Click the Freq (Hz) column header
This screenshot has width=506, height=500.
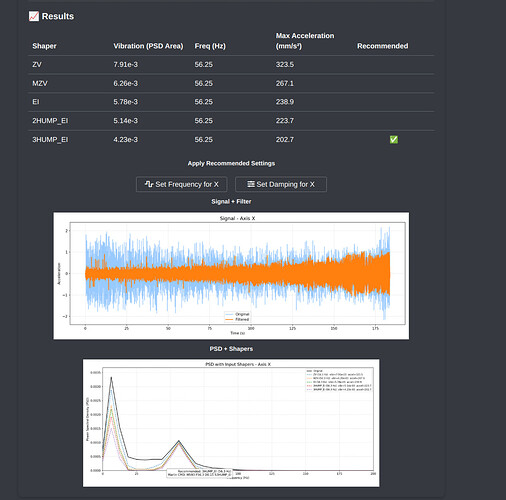[x=210, y=46]
